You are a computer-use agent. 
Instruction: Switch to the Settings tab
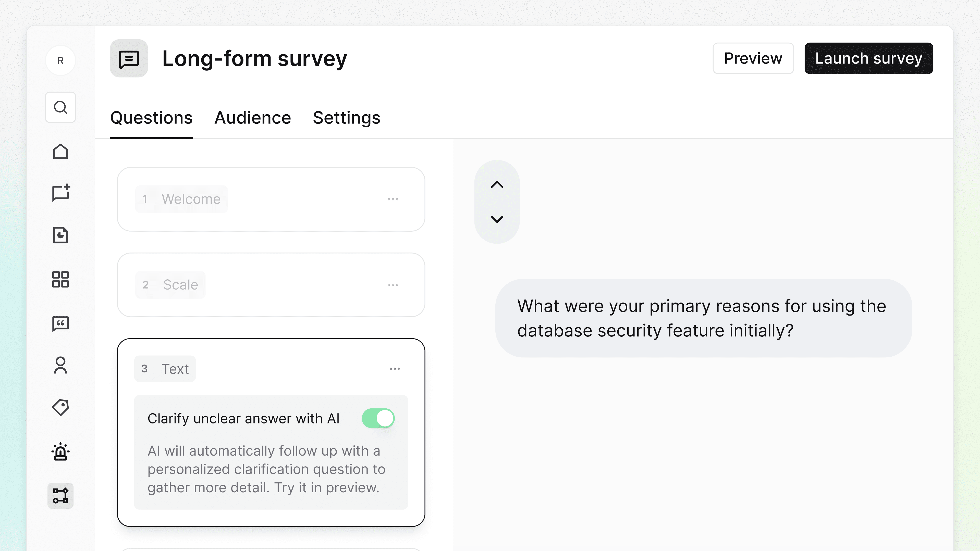[346, 118]
